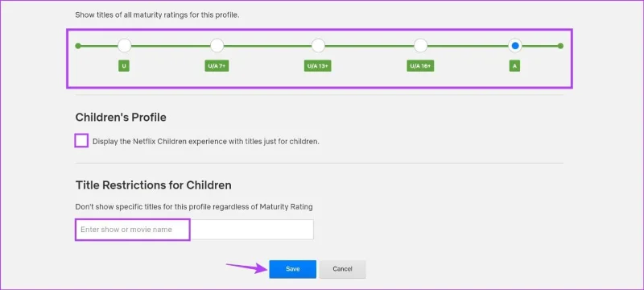Click the Children's Profile heading
The width and height of the screenshot is (644, 290).
121,118
